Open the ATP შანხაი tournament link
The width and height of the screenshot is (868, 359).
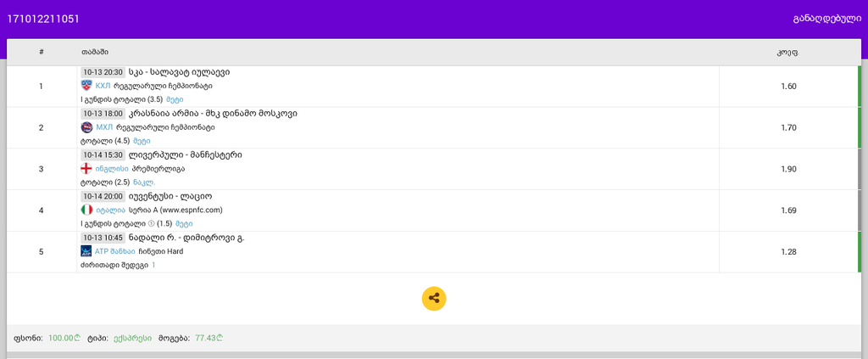pos(115,251)
